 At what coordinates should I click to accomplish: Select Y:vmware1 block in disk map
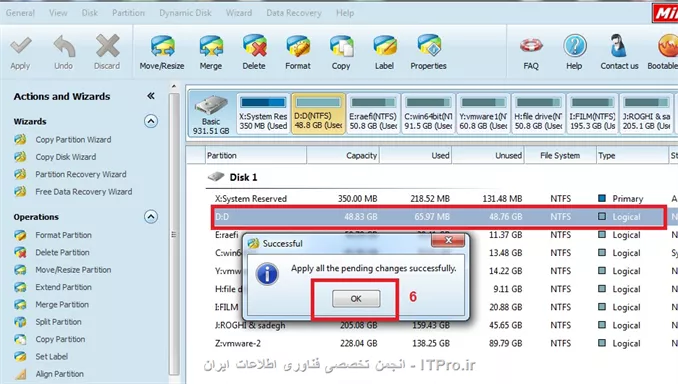(483, 115)
